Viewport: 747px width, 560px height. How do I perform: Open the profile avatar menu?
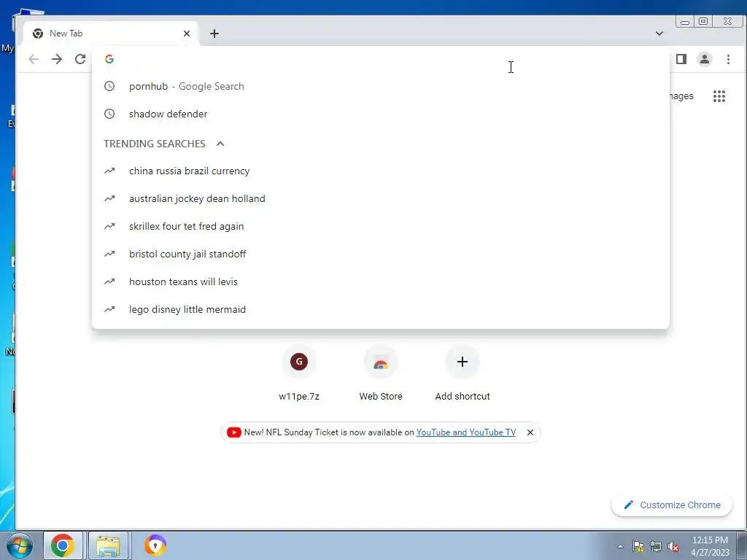click(705, 59)
